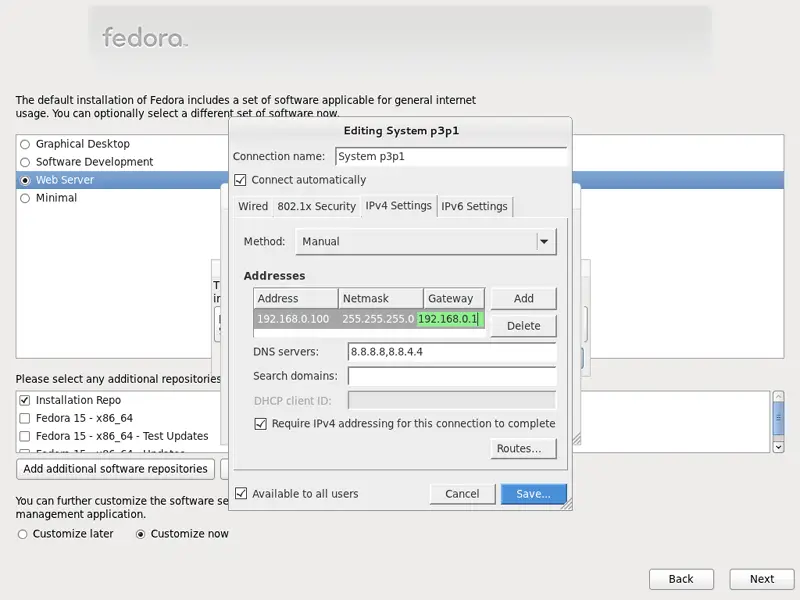This screenshot has height=600, width=800.
Task: Edit the Connection name field
Action: point(451,157)
